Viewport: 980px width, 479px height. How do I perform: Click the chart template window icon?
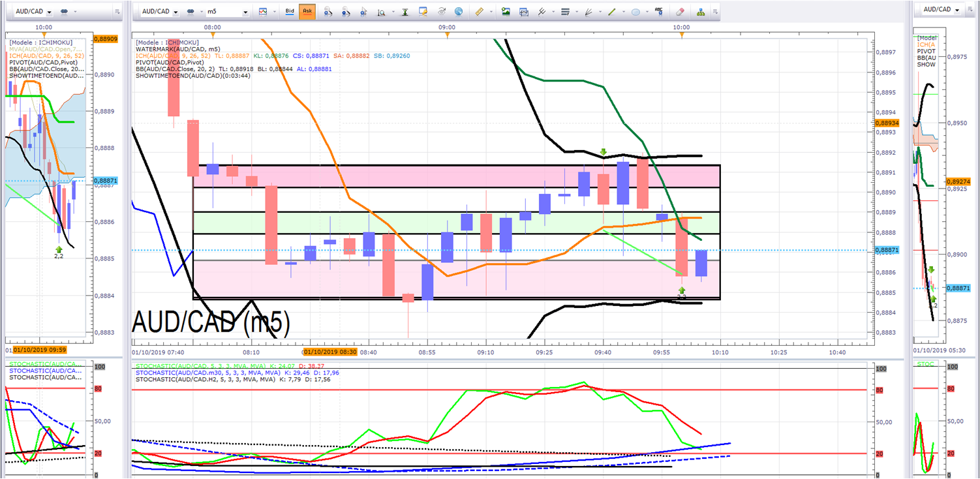(x=524, y=12)
